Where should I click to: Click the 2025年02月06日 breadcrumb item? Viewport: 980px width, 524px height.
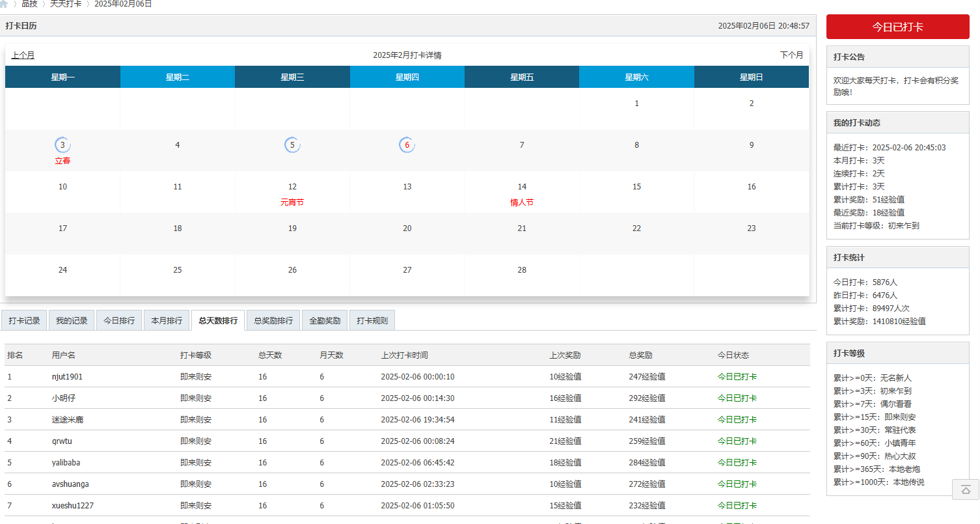[x=123, y=4]
